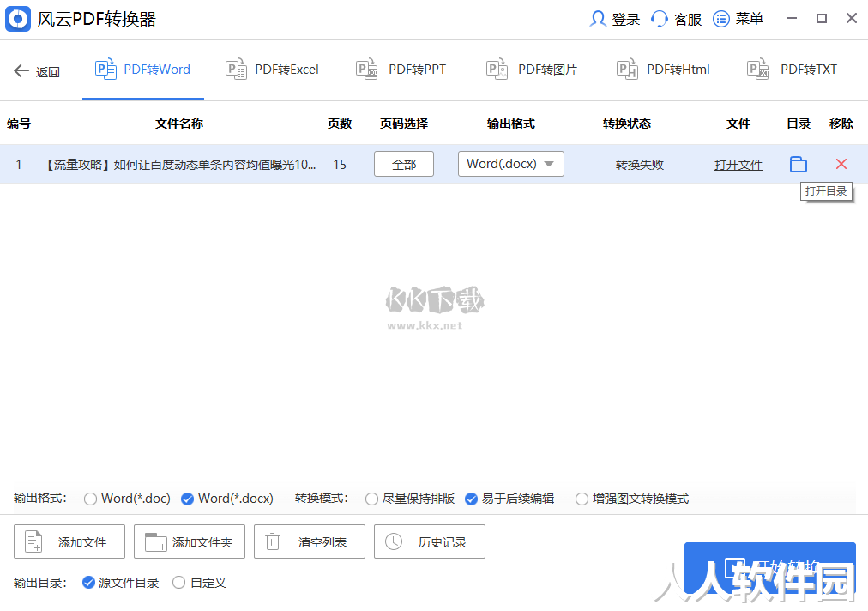Click the 返回 text label
Screen dimensions: 868x611
pyautogui.click(x=48, y=72)
